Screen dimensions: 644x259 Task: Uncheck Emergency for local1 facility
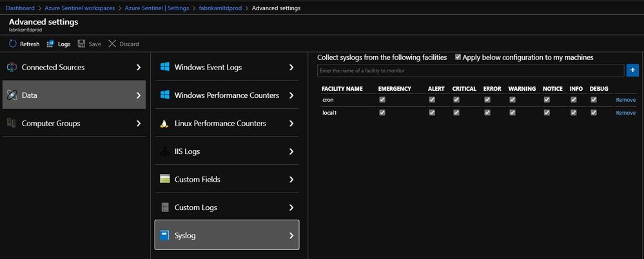tap(382, 113)
